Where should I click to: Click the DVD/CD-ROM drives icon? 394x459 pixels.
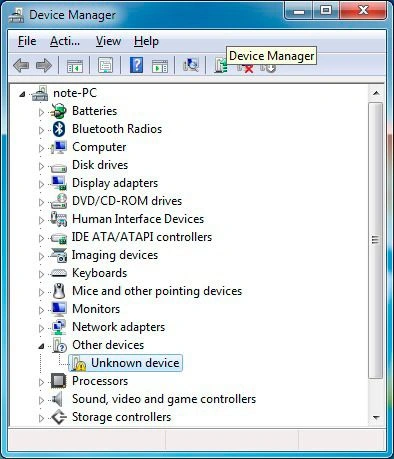pos(59,201)
